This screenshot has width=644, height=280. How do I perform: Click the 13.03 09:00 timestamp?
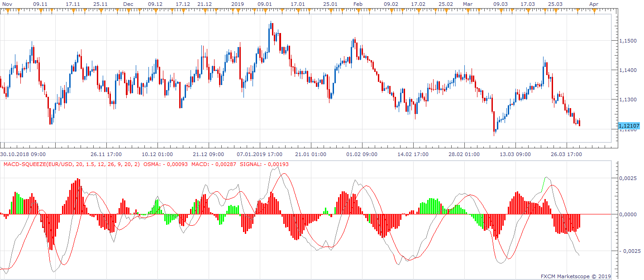coord(515,154)
